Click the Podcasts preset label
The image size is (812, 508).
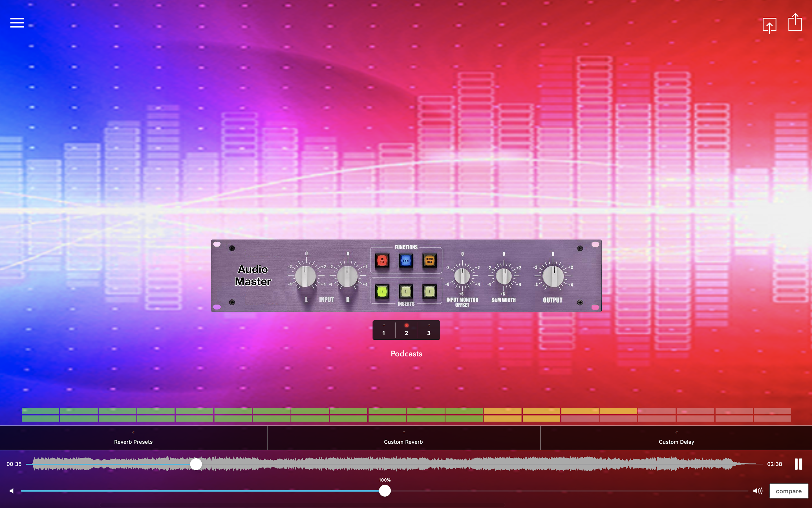pos(406,353)
